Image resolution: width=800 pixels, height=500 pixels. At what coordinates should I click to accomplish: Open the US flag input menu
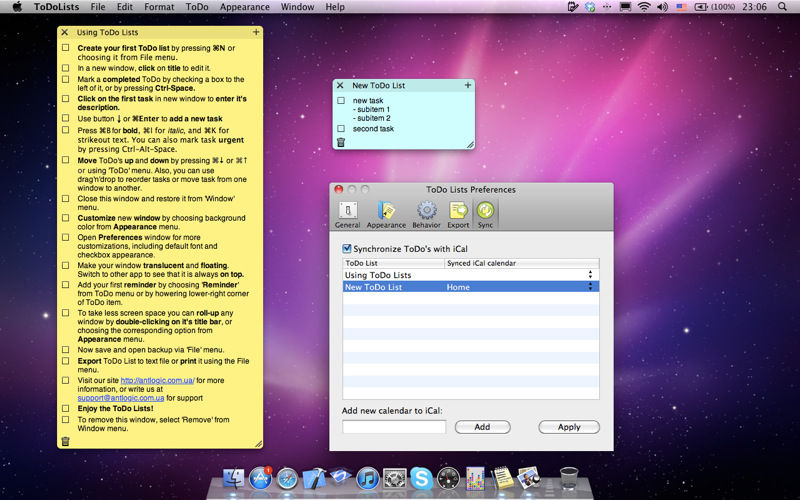pos(682,7)
